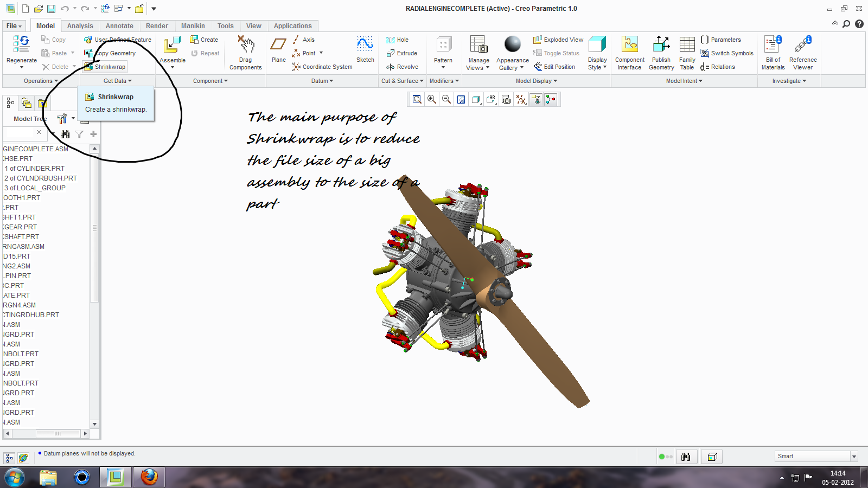The height and width of the screenshot is (488, 868).
Task: Open the File menu
Action: tap(14, 26)
